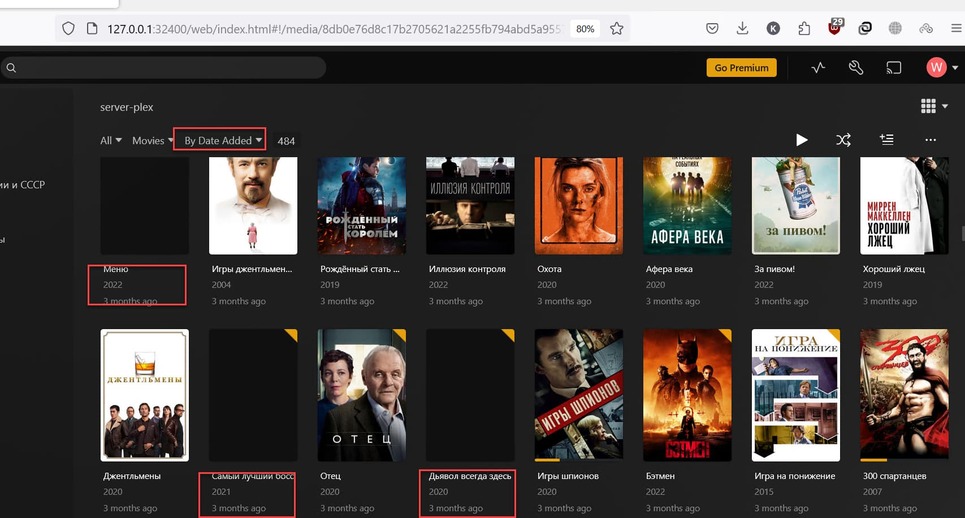Click the sidebar item ending in и СССР
Viewport: 965px width, 518px height.
[23, 185]
